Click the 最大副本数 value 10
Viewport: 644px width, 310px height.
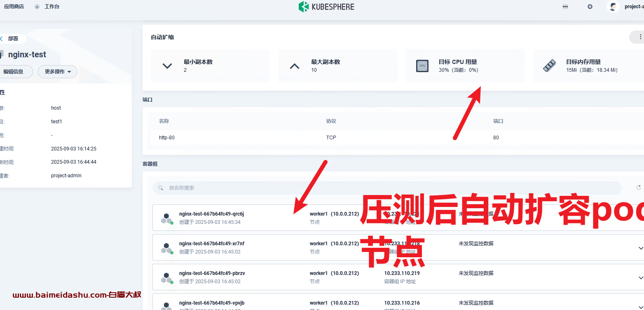click(314, 70)
